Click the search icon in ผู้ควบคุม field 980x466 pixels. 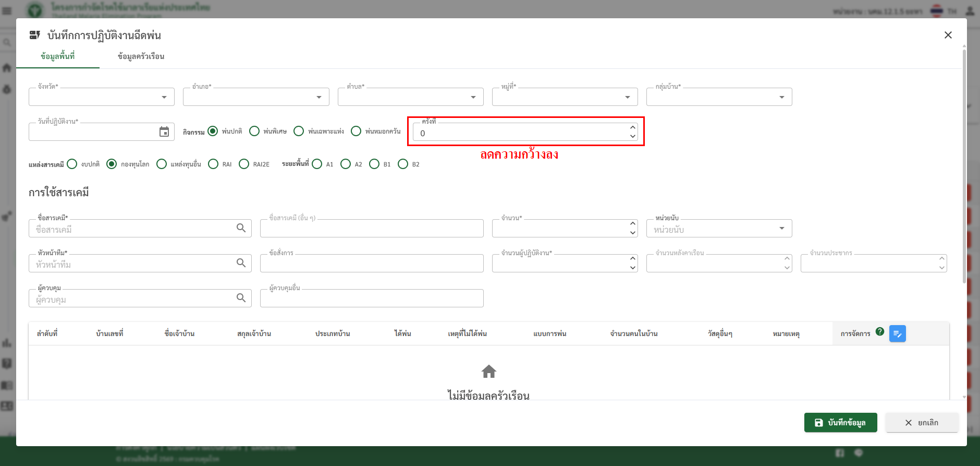click(x=241, y=298)
